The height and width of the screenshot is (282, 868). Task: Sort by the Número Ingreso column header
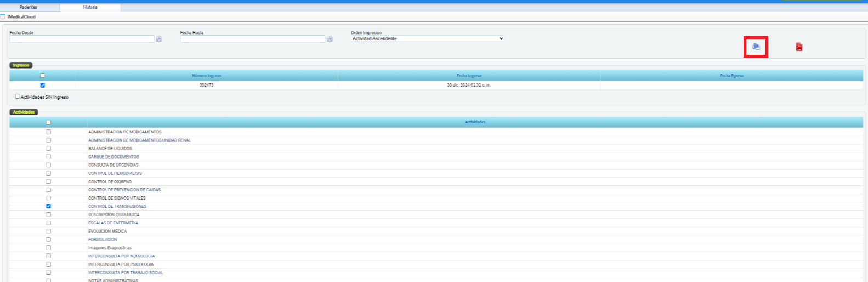coord(206,76)
